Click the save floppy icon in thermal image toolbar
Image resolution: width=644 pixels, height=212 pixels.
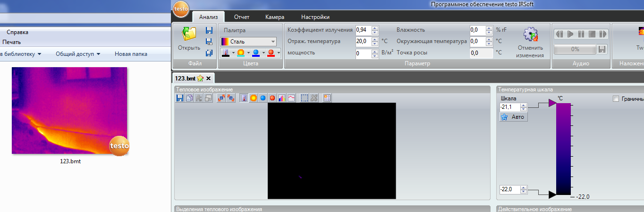[179, 98]
